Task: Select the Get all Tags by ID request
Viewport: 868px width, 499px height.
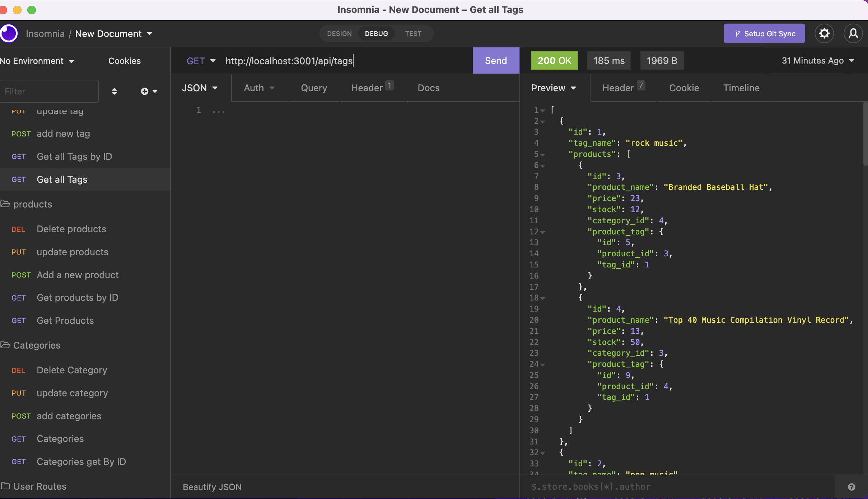Action: pos(85,157)
